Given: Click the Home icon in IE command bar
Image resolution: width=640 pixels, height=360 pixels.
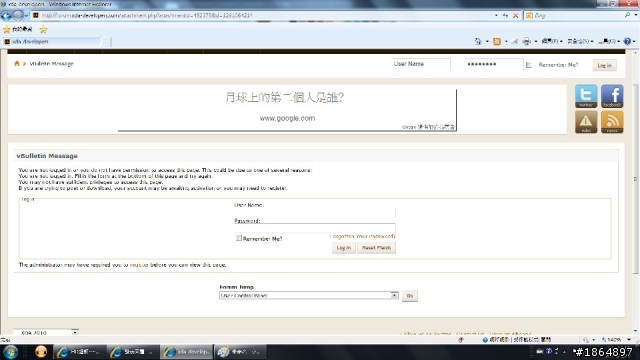Looking at the screenshot, I should (x=478, y=41).
